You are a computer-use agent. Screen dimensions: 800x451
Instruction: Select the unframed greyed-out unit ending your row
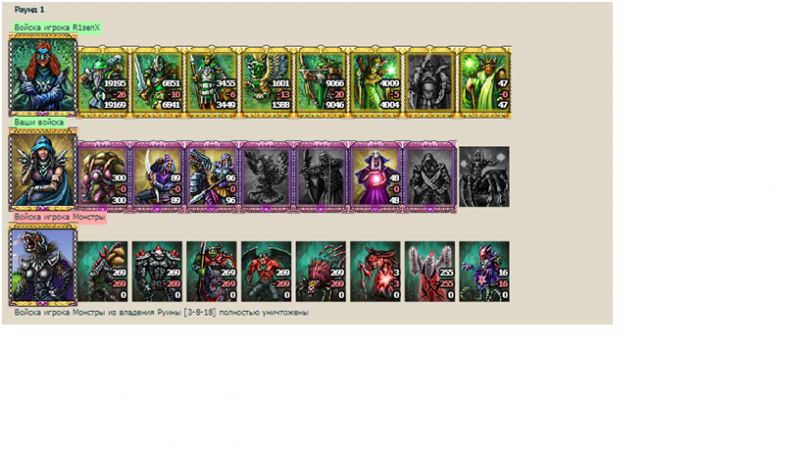pos(484,177)
